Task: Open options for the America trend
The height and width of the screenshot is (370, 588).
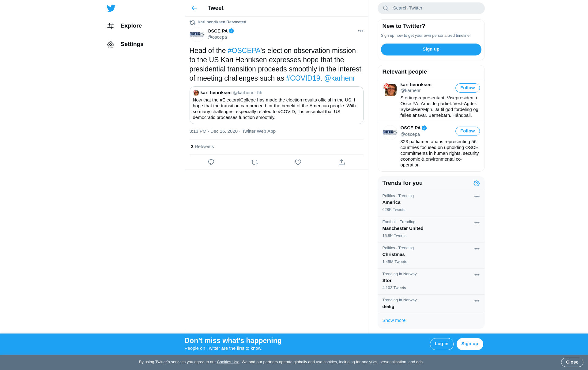Action: pyautogui.click(x=477, y=197)
